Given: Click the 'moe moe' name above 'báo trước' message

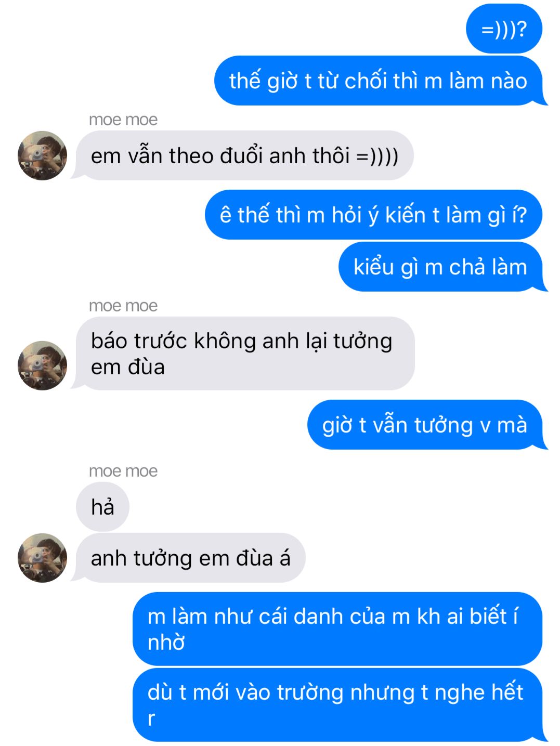Looking at the screenshot, I should tap(123, 306).
